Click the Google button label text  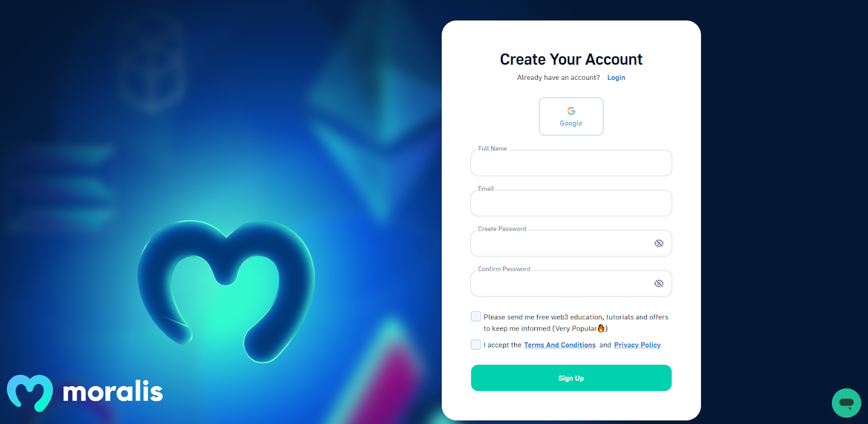pos(571,123)
